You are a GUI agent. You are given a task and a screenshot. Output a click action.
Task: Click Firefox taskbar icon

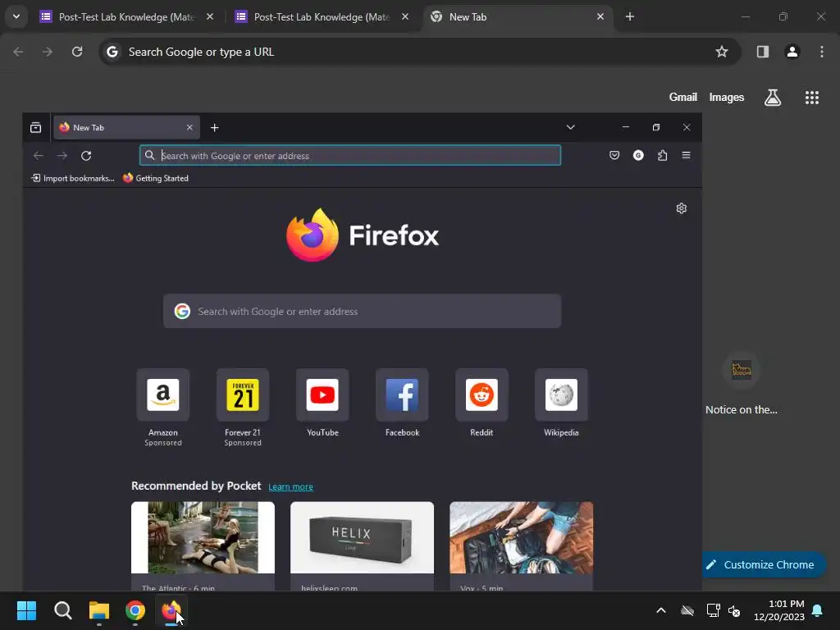[171, 610]
